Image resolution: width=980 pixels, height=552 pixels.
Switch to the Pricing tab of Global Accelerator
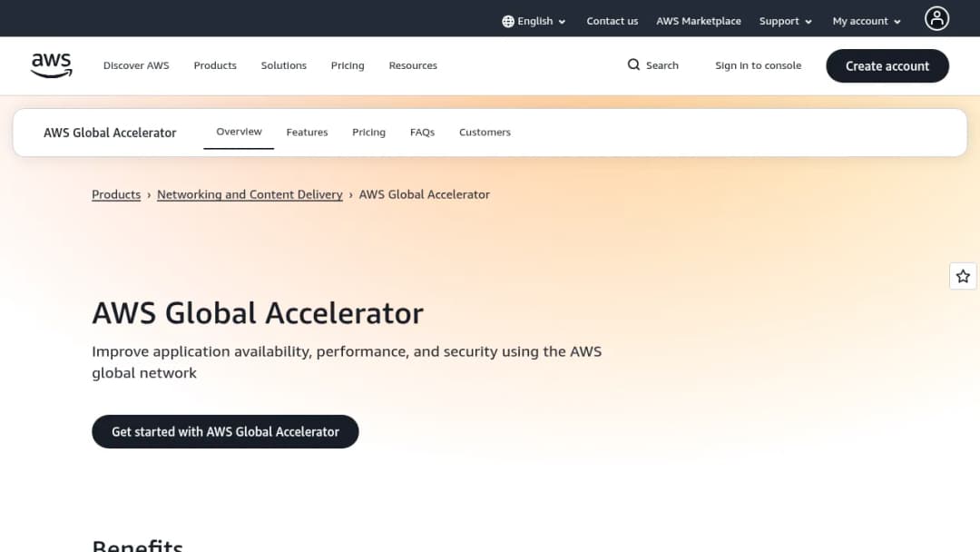click(368, 133)
